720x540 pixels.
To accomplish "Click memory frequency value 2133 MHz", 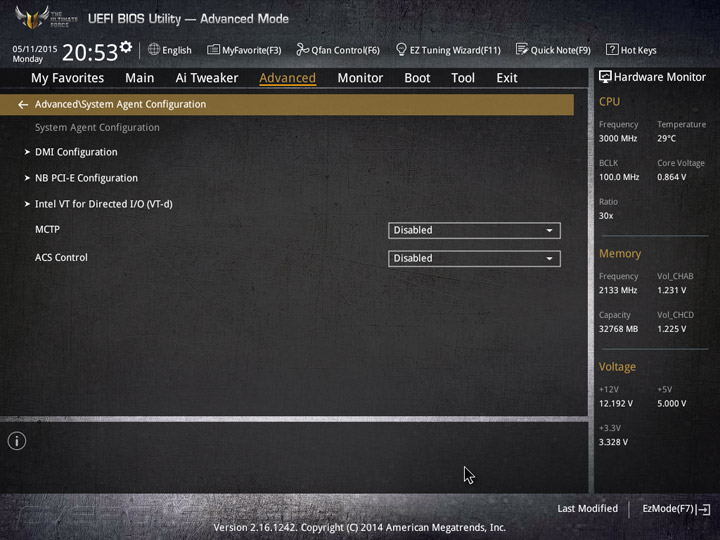I will coord(618,290).
